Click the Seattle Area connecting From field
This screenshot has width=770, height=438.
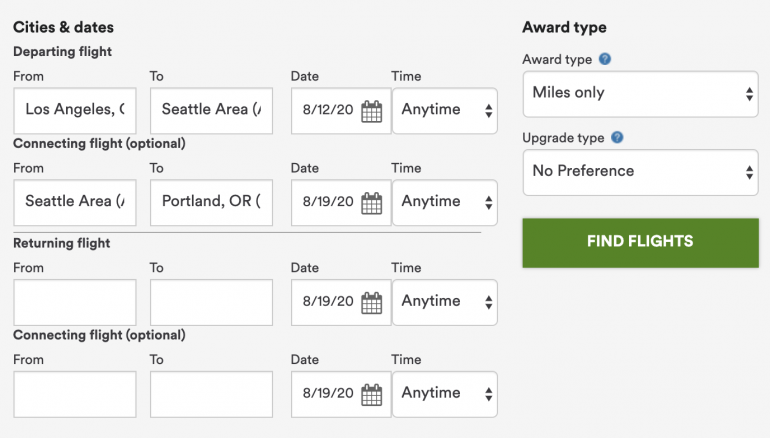click(75, 202)
